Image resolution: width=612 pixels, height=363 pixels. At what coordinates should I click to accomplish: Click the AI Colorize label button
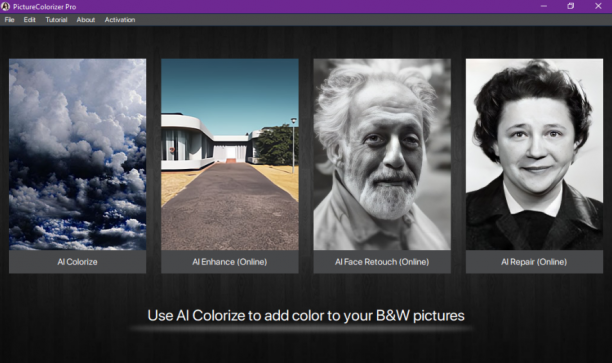77,262
